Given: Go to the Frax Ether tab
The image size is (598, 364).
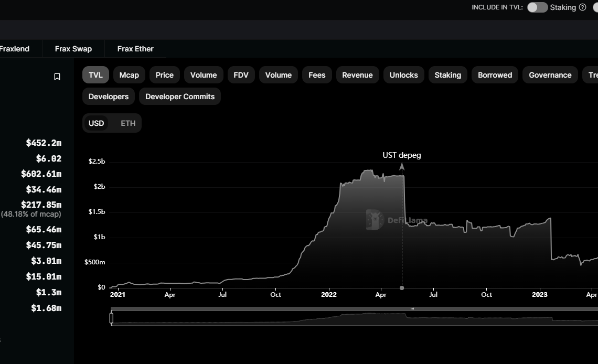Looking at the screenshot, I should 135,49.
